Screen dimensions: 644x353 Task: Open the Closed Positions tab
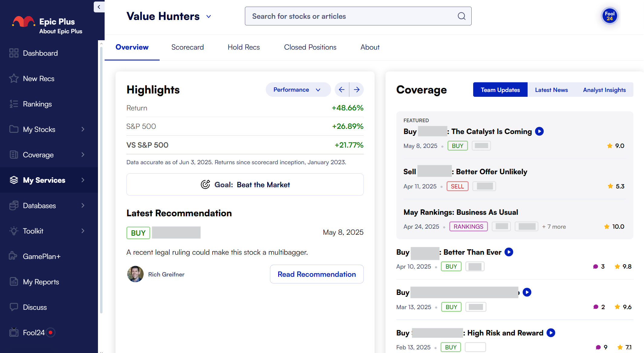310,47
